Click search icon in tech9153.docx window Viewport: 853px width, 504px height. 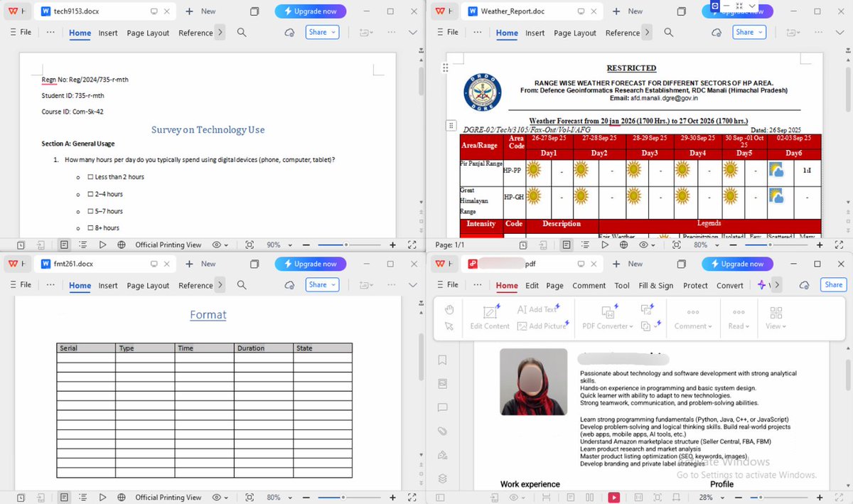pyautogui.click(x=242, y=32)
